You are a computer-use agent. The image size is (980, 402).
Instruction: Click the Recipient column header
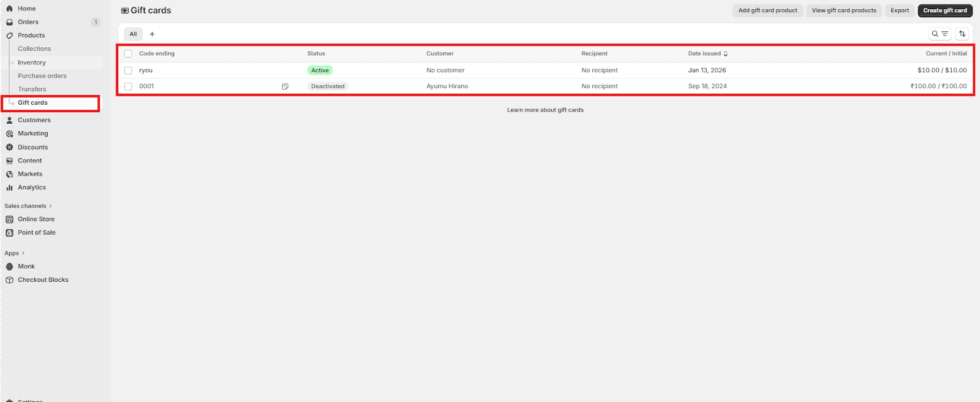click(x=594, y=54)
